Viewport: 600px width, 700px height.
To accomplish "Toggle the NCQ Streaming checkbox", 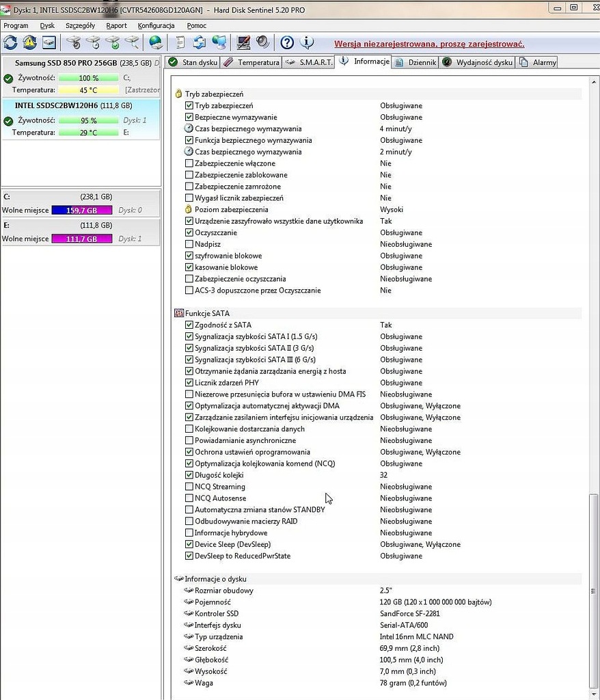I will (189, 487).
